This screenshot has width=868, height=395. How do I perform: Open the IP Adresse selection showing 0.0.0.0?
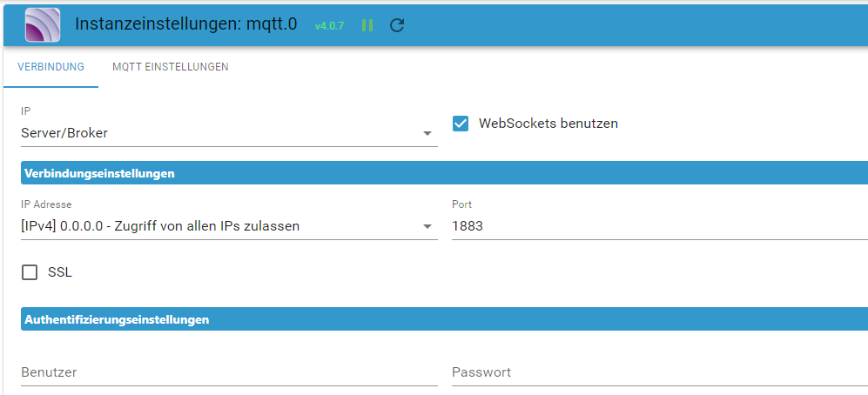(x=229, y=226)
